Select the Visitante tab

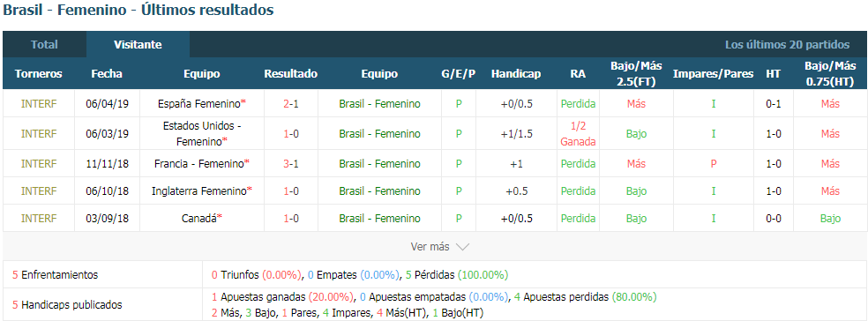(138, 45)
